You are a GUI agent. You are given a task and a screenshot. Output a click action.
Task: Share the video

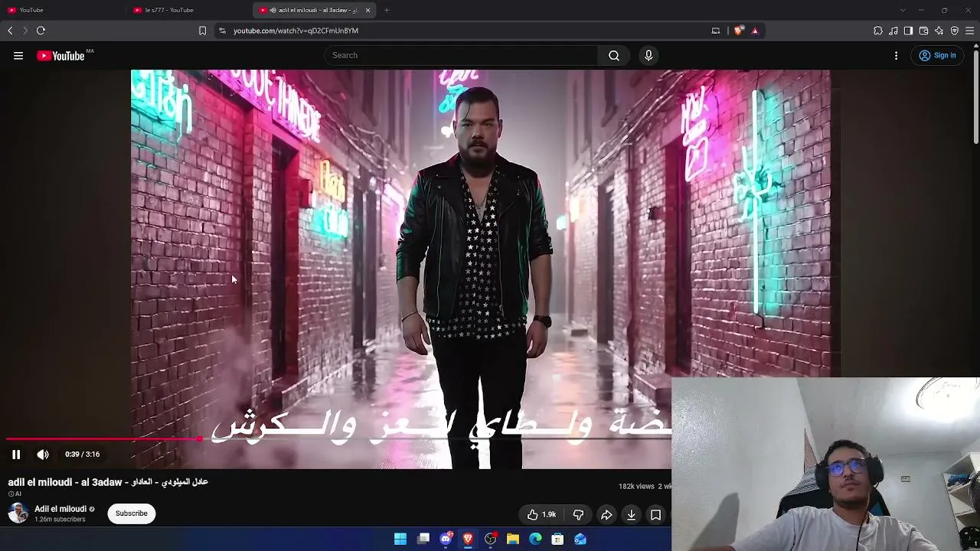606,515
